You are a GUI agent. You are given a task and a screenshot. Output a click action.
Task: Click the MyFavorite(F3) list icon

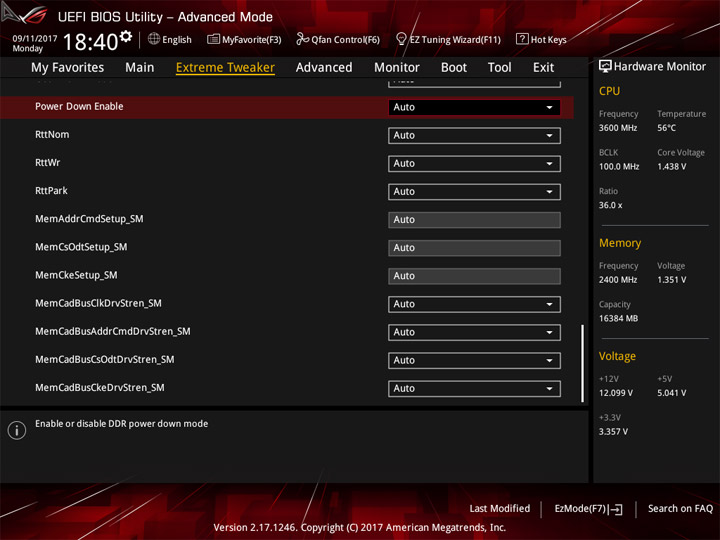coord(213,39)
